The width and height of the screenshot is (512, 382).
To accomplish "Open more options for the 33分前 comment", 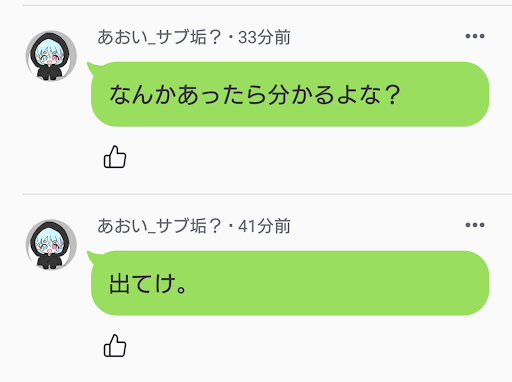I will pos(475,36).
